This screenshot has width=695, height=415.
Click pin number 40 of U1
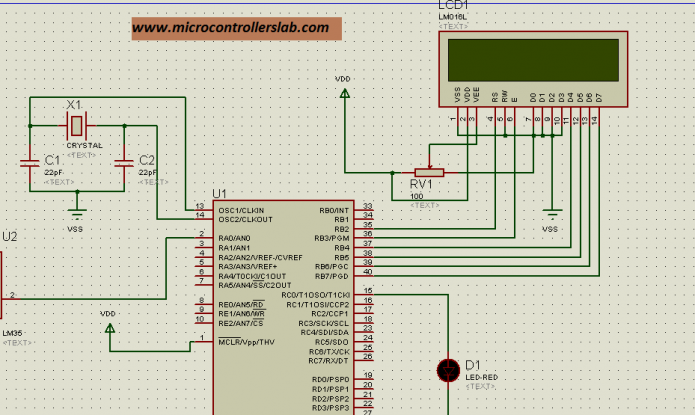(368, 272)
